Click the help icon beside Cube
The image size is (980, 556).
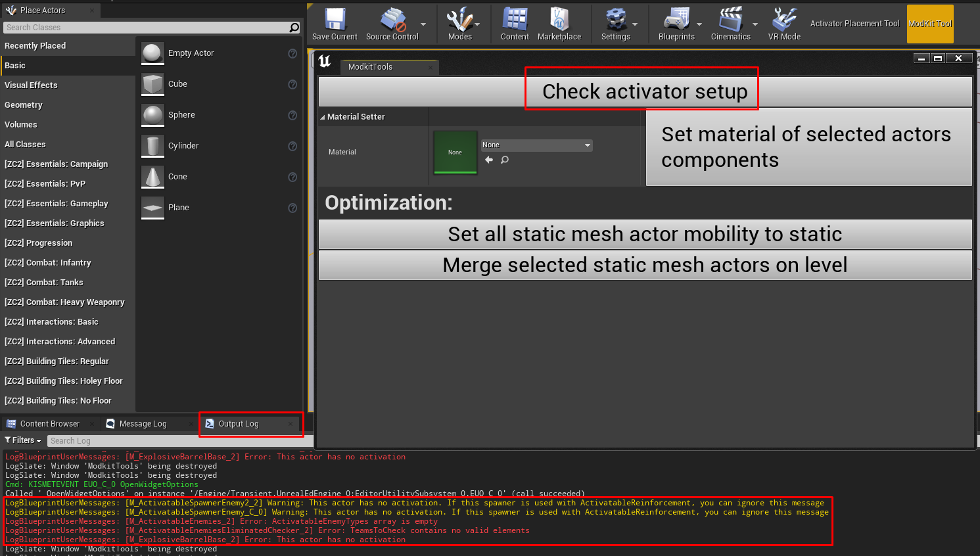(x=292, y=84)
